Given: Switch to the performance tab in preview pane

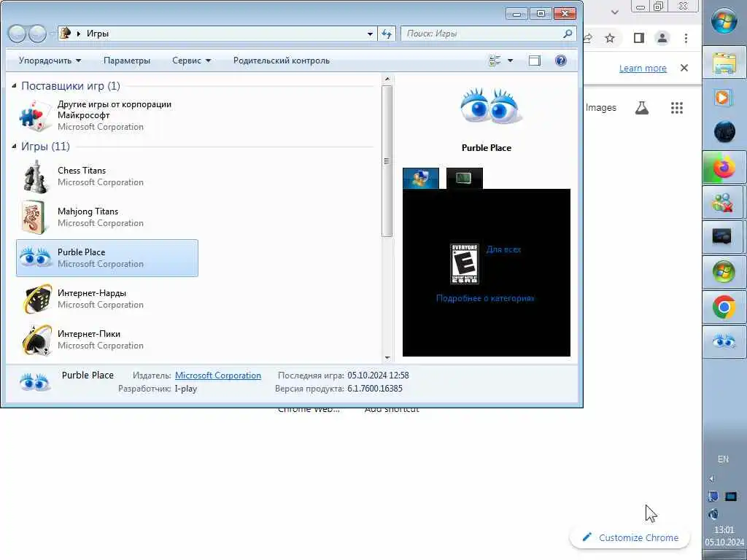Looking at the screenshot, I should pos(465,179).
